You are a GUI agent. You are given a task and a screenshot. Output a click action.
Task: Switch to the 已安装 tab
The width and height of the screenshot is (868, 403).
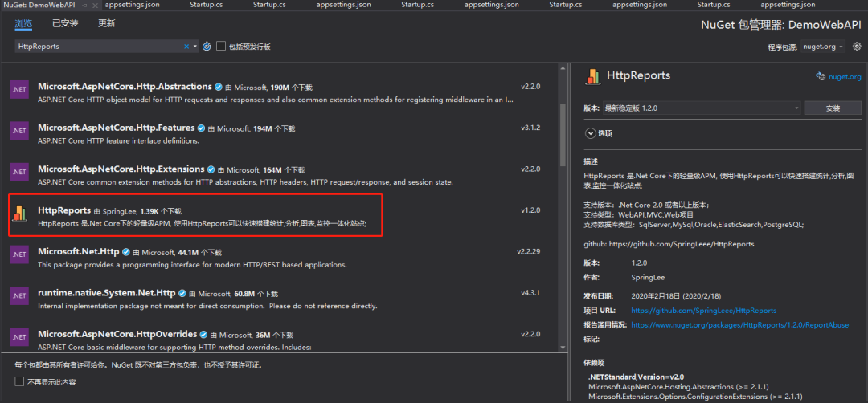point(65,24)
